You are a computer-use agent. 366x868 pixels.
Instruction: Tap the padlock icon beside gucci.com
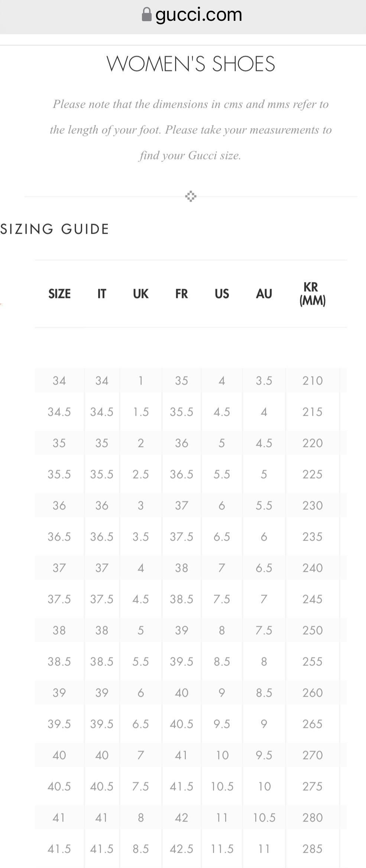click(147, 14)
